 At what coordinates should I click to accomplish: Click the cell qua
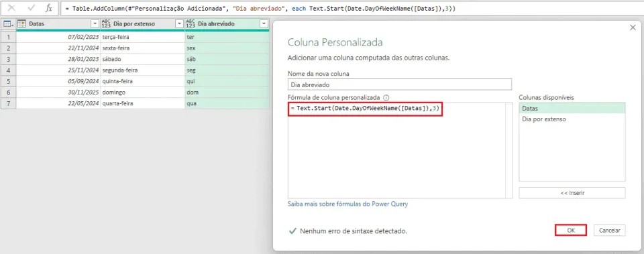(x=227, y=104)
